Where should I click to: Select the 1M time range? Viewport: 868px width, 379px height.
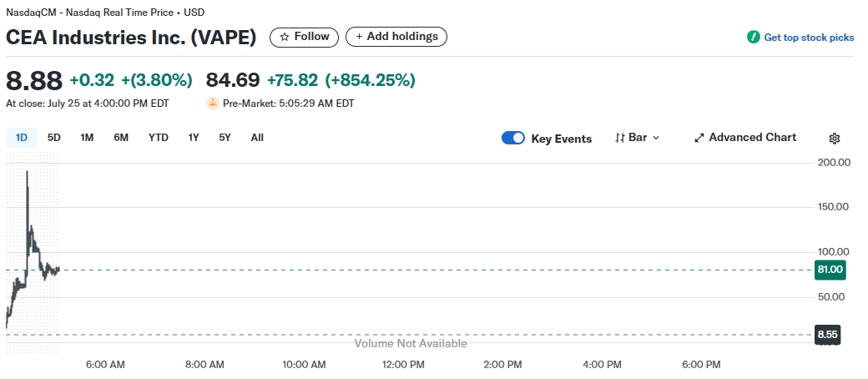[x=87, y=138]
